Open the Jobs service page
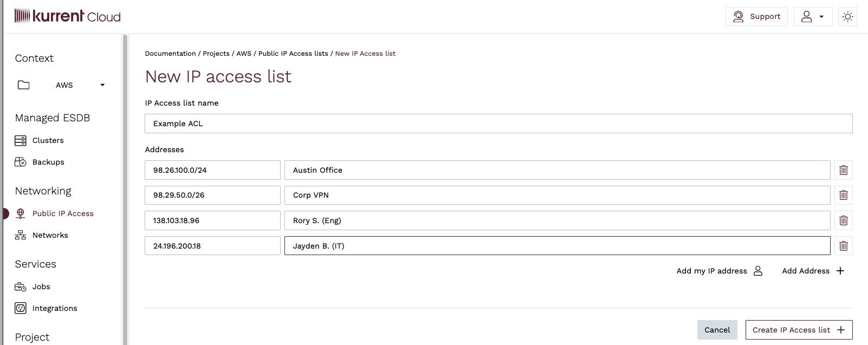Screen dimensions: 868x345 pyautogui.click(x=41, y=287)
